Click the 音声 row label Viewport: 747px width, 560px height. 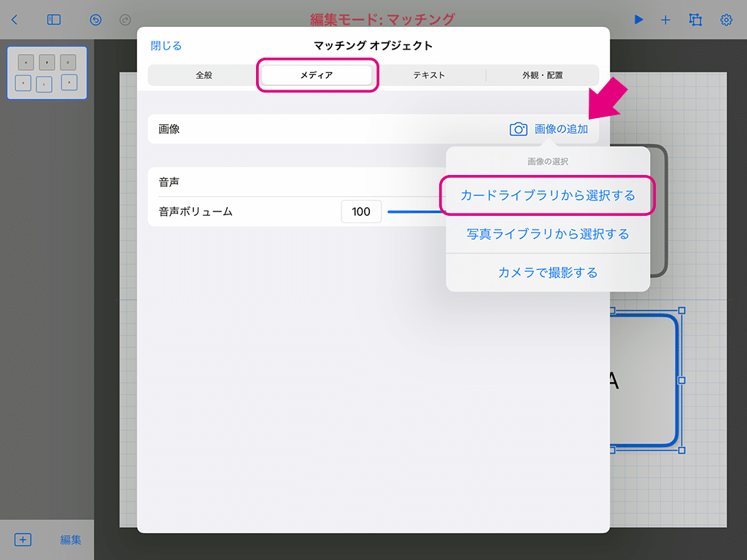pyautogui.click(x=169, y=182)
